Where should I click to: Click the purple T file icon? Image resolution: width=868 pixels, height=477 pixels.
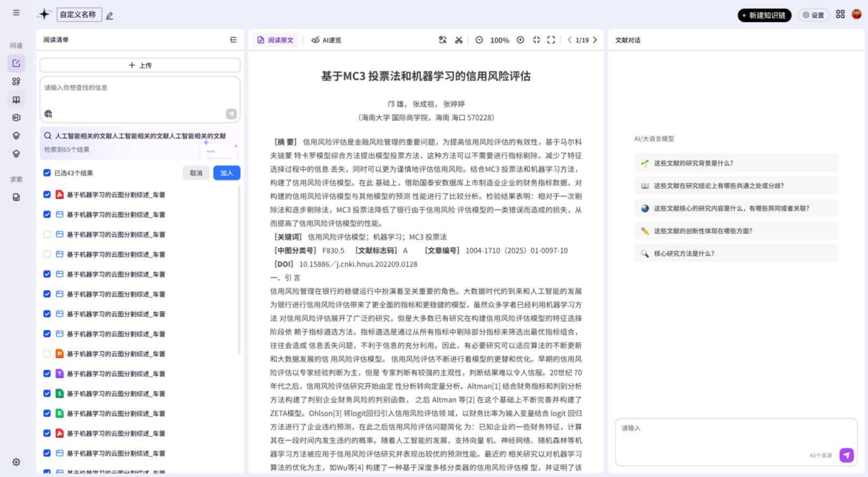[x=60, y=374]
